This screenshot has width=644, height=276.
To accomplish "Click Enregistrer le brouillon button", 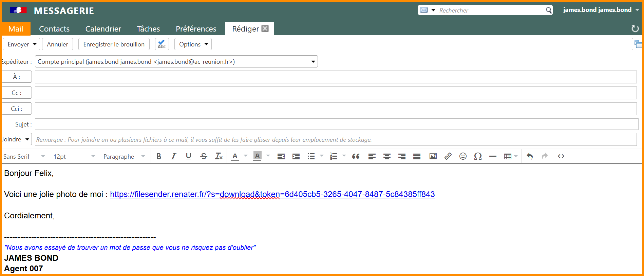I will (114, 44).
